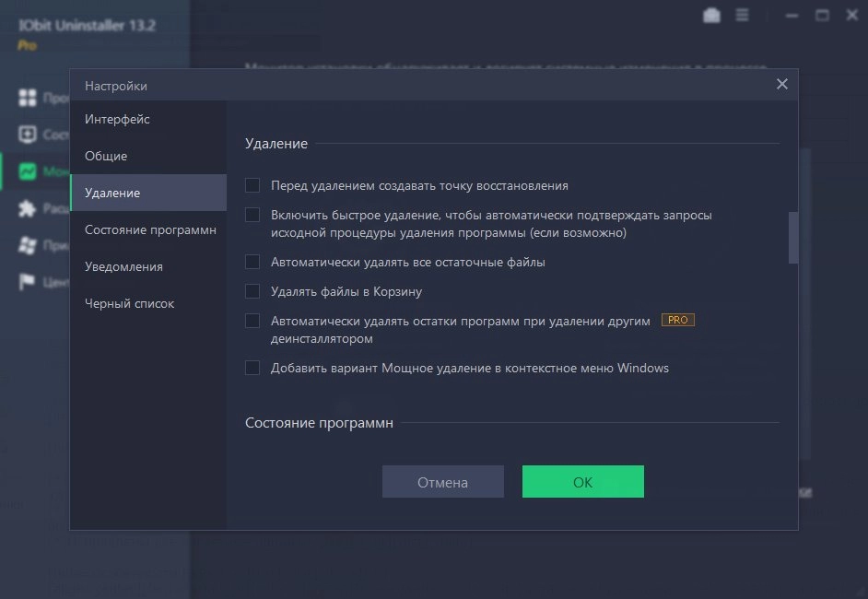Open the toolbox icon in title bar
The image size is (868, 599).
(x=711, y=16)
